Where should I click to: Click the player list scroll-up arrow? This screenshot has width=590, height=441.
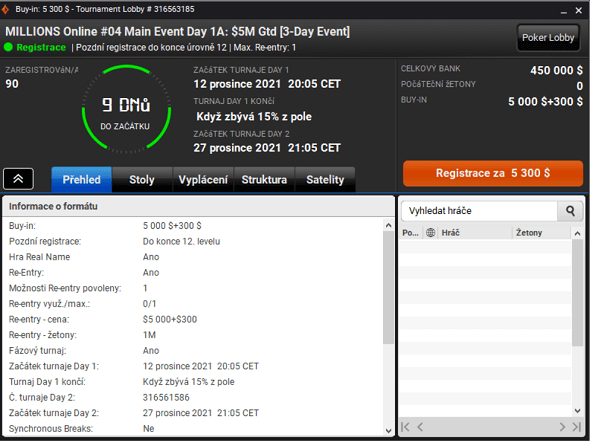click(578, 233)
